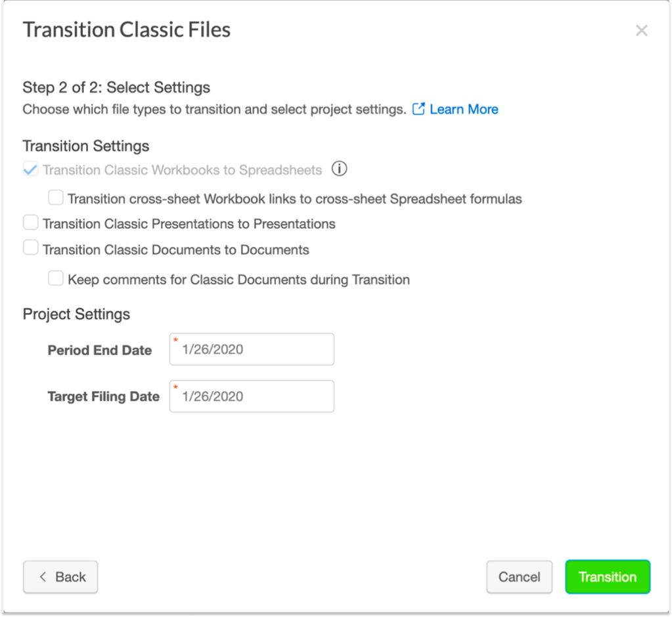672x617 pixels.
Task: Click the bold "Period End Date" label
Action: pyautogui.click(x=100, y=351)
